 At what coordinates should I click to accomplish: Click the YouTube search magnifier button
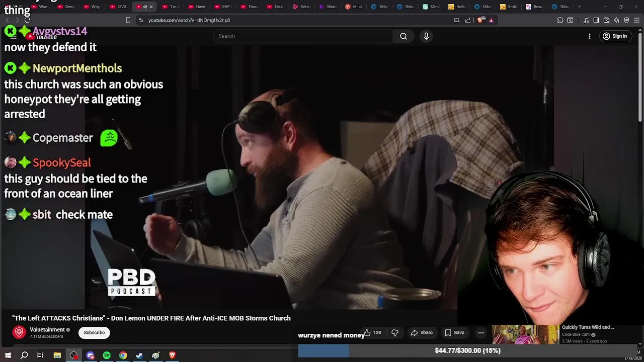click(404, 36)
